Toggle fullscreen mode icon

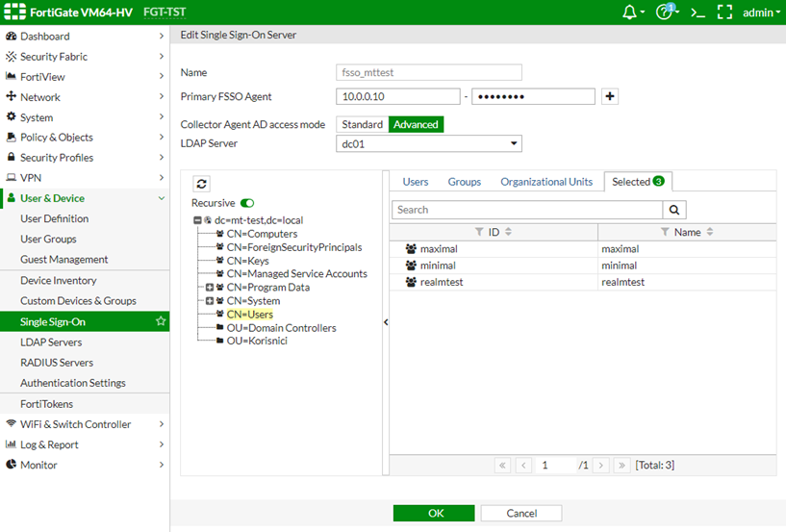725,13
